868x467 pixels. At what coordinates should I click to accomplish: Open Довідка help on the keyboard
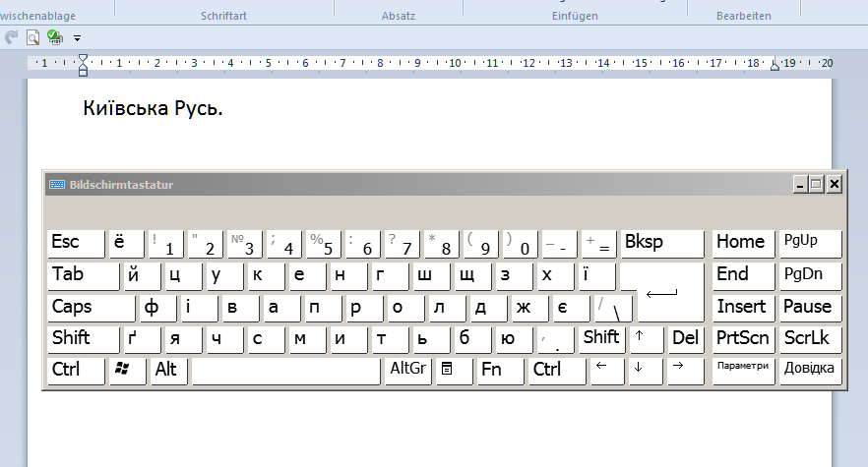click(x=811, y=371)
